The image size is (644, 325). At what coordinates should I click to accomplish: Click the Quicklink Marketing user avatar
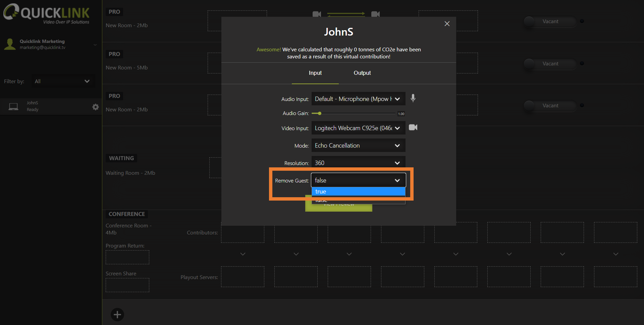pos(10,44)
